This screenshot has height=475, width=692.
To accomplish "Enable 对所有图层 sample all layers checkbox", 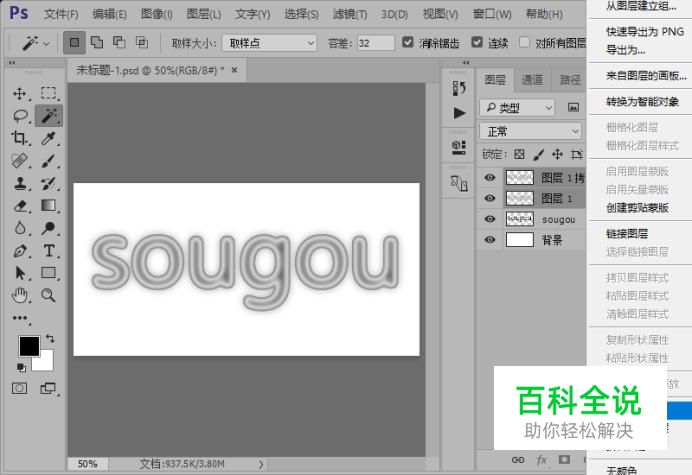I will 524,42.
